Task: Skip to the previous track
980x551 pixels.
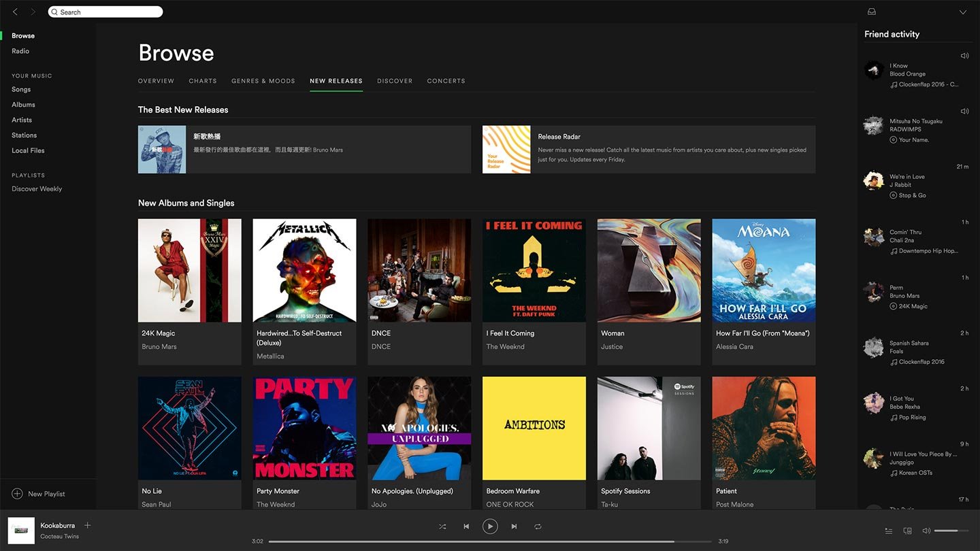Action: coord(466,527)
